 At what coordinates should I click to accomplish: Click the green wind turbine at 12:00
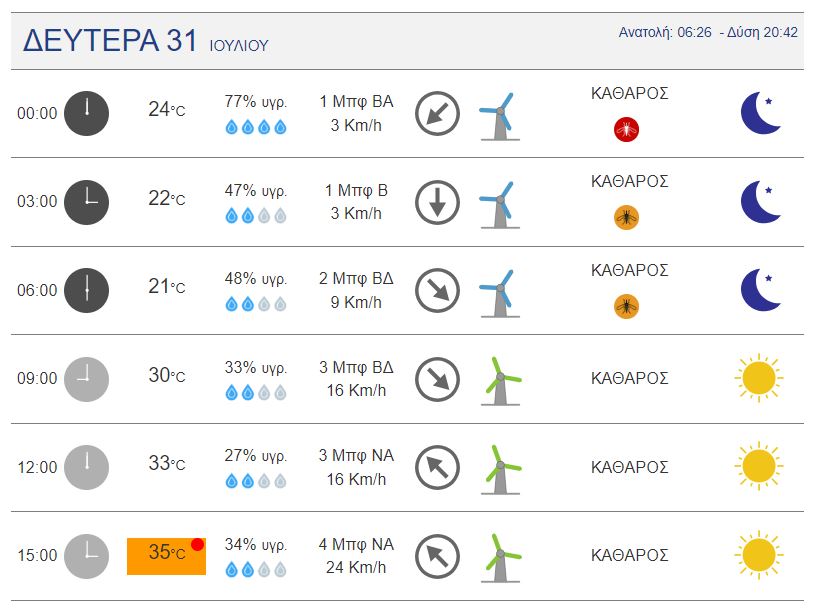[x=499, y=467]
